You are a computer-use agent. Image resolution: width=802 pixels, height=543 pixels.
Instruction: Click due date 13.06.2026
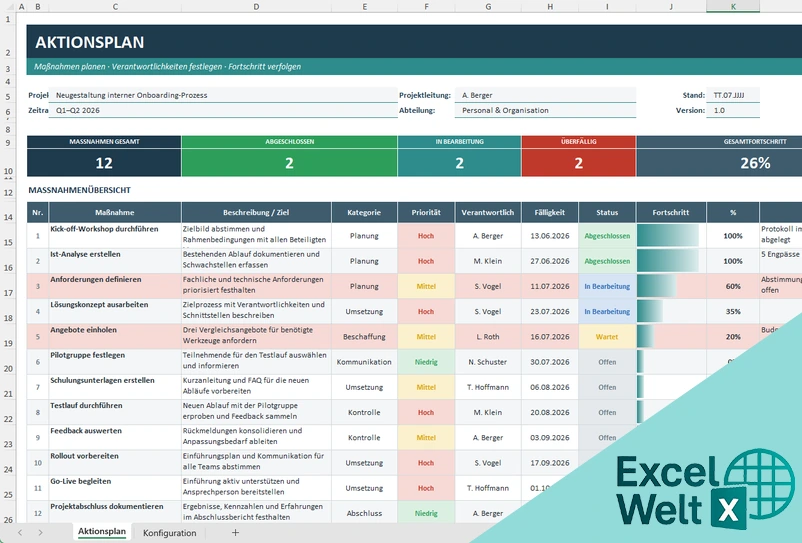550,236
